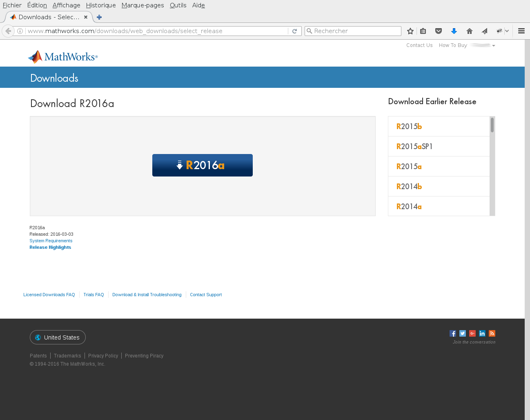
Task: Open the downloads arrow icon in the toolbar
Action: pos(454,31)
